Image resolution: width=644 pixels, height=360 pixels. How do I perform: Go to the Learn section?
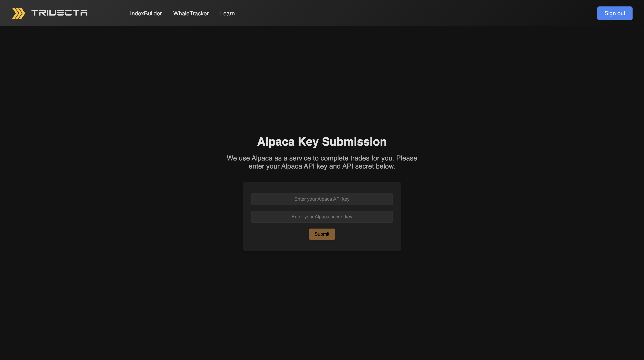point(227,13)
